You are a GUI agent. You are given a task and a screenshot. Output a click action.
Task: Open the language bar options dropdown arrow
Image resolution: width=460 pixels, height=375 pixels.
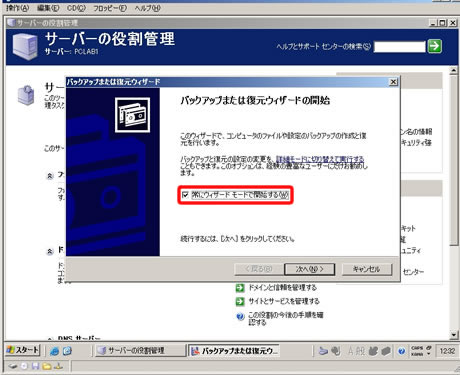(429, 354)
